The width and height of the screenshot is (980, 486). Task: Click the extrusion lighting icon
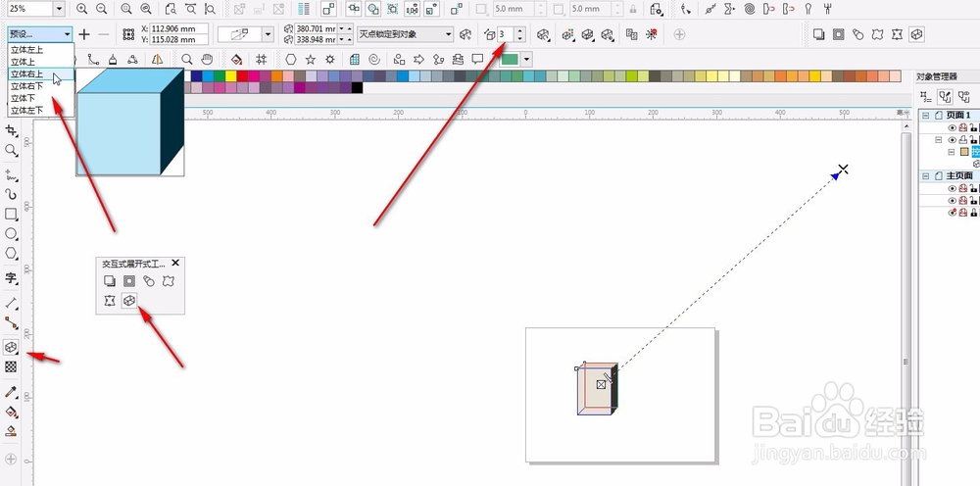(x=607, y=34)
